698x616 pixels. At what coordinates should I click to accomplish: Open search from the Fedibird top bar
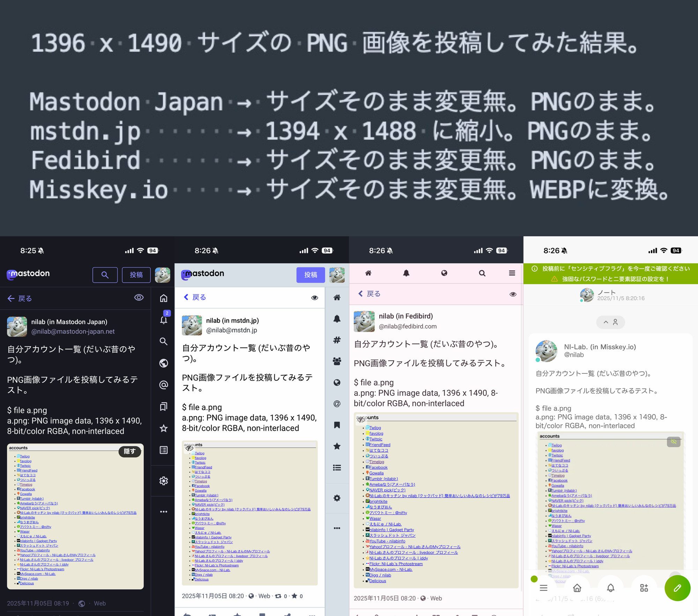(x=482, y=273)
